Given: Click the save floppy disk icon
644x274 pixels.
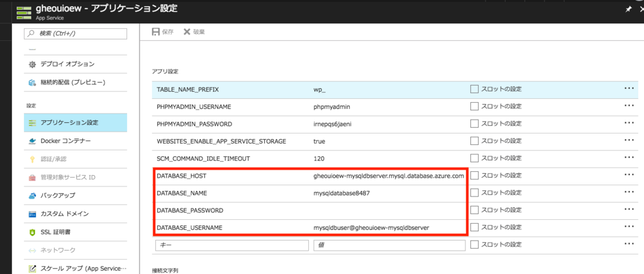Looking at the screenshot, I should point(156,31).
